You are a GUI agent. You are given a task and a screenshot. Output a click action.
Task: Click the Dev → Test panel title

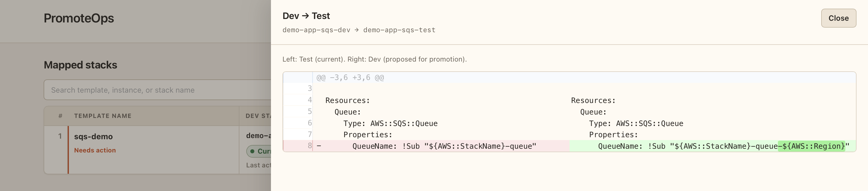[306, 16]
